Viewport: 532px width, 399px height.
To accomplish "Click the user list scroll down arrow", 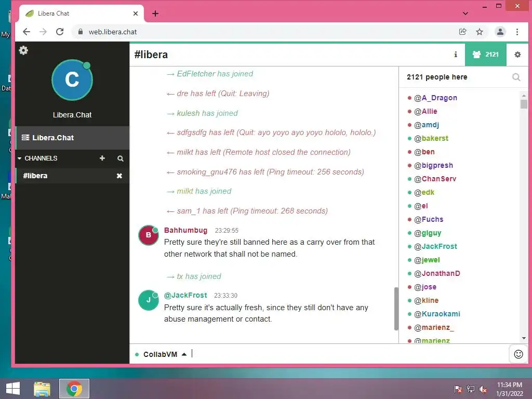I will tap(524, 338).
